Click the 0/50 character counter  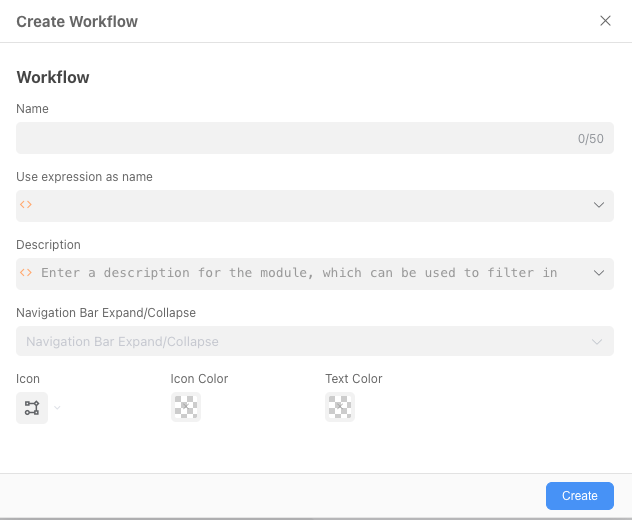[x=590, y=139]
